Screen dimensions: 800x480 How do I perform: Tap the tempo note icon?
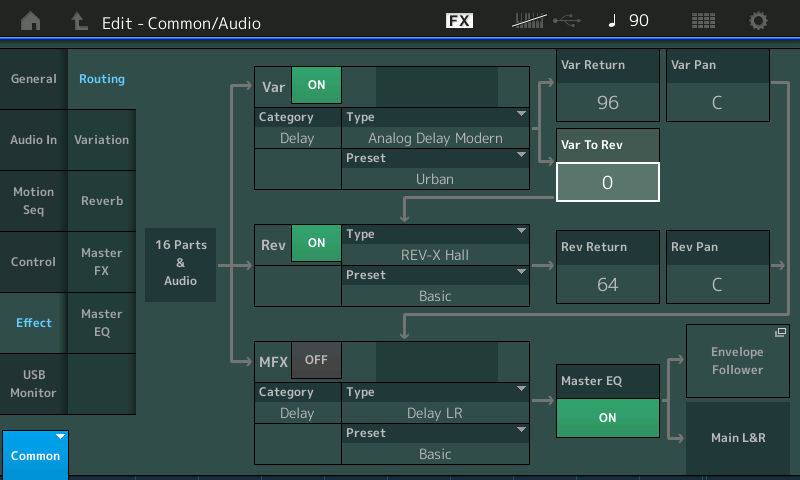tap(614, 21)
